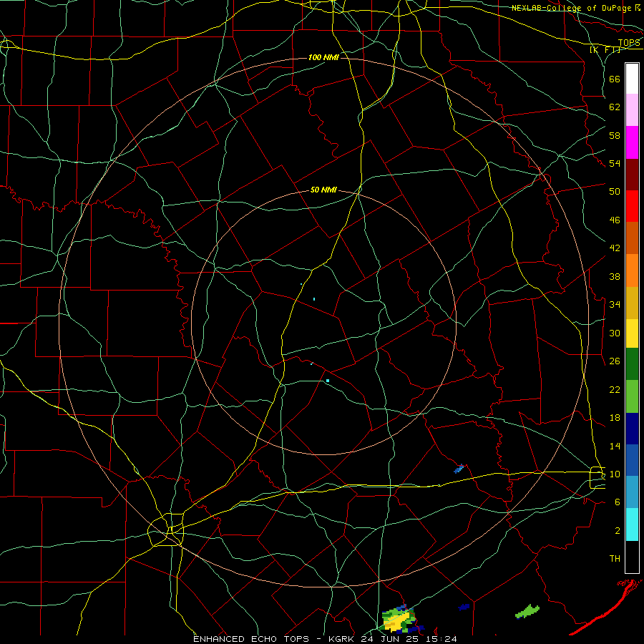Click the yellow-green storm echo at bottom
The height and width of the screenshot is (644, 644).
[x=399, y=618]
